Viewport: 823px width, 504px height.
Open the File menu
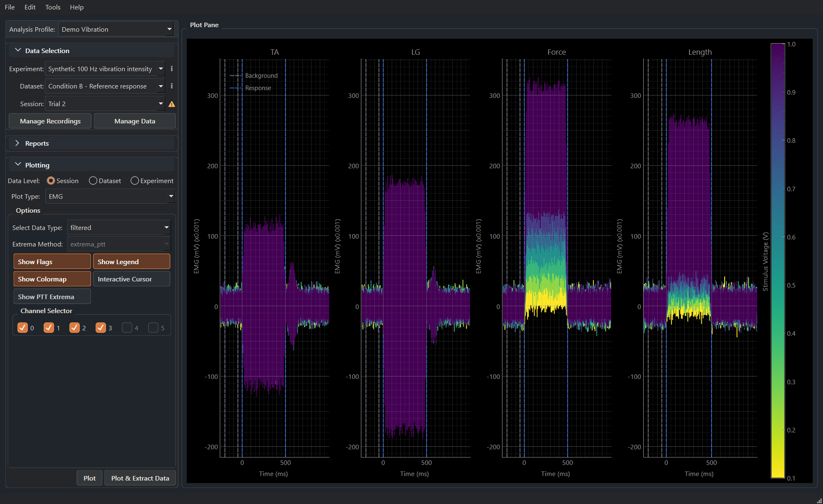click(10, 7)
